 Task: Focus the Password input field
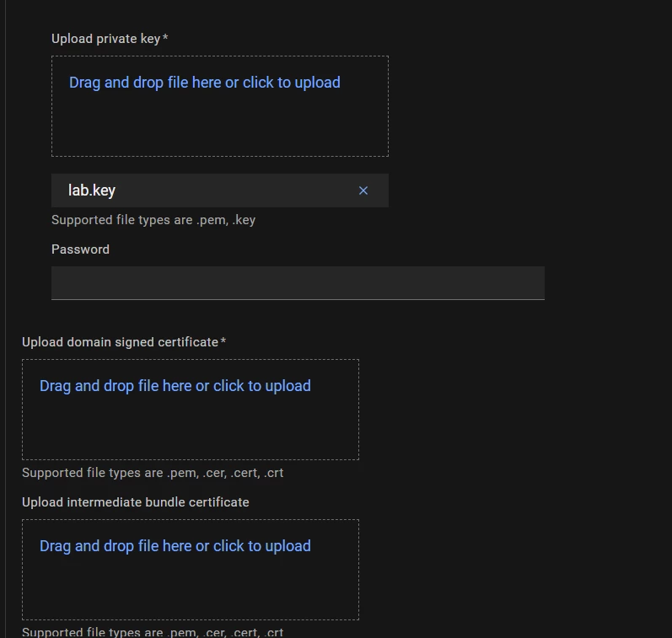click(x=298, y=283)
